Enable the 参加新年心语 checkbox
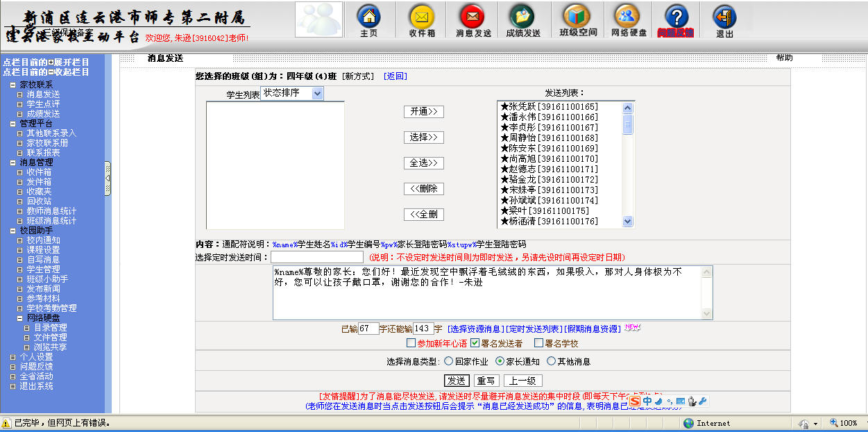Viewport: 868px width, 432px height. click(411, 343)
